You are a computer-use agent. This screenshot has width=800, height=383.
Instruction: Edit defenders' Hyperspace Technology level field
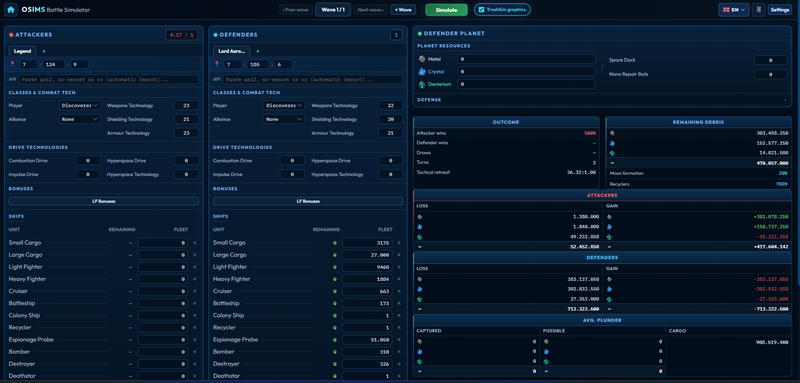pyautogui.click(x=390, y=174)
